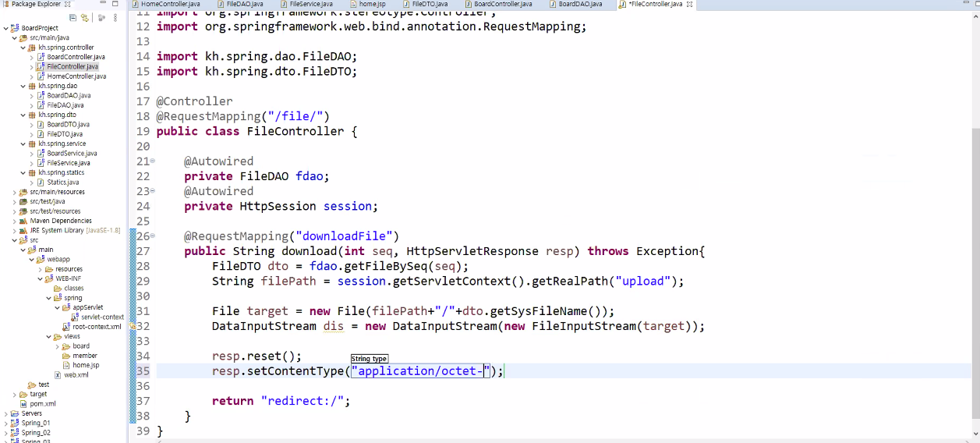
Task: Switch to FileDTO.java editor tab
Action: 426,4
